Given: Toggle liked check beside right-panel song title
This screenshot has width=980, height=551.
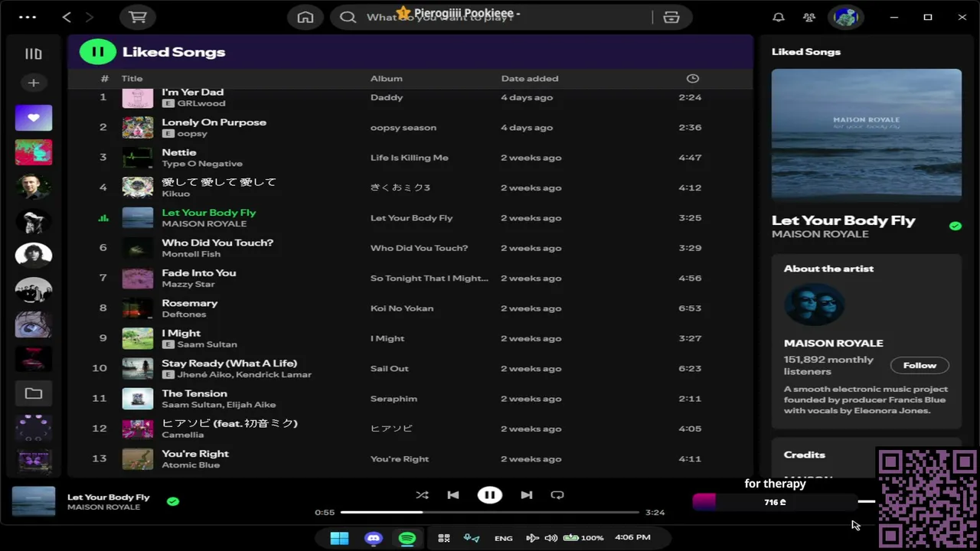Looking at the screenshot, I should click(x=955, y=226).
